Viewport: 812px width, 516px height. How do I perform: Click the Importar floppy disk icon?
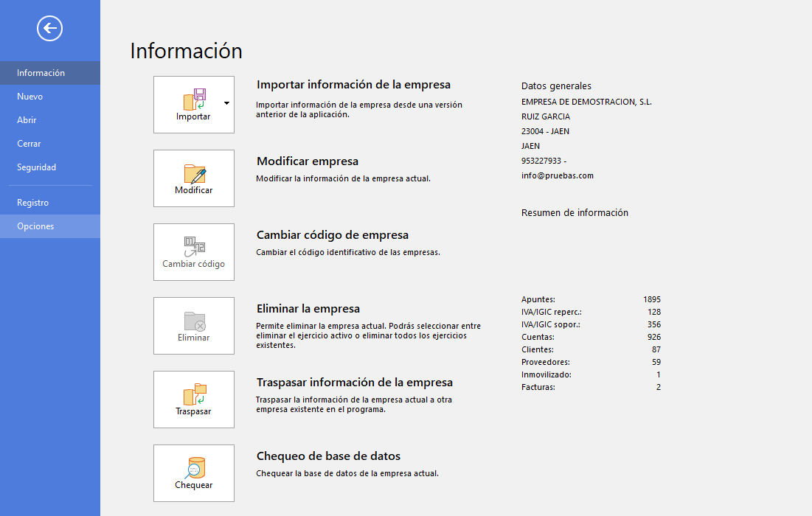194,99
